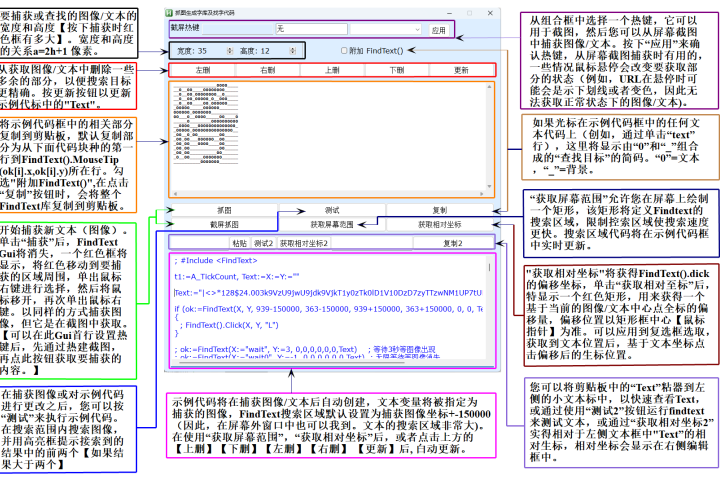
Task: Click the 抓图 capture button
Action: 224,210
